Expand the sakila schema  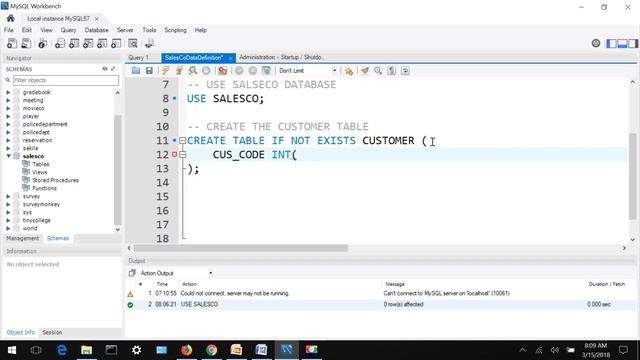[8, 148]
